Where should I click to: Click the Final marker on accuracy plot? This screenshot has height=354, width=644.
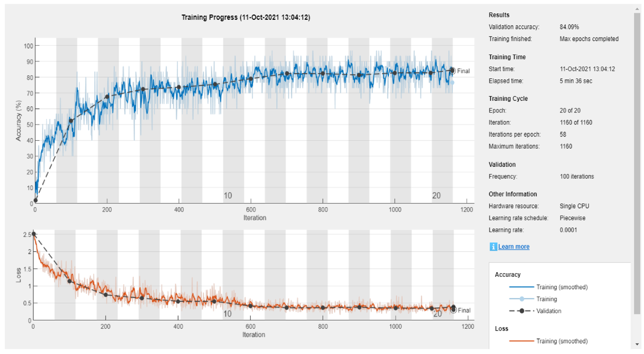tap(452, 71)
